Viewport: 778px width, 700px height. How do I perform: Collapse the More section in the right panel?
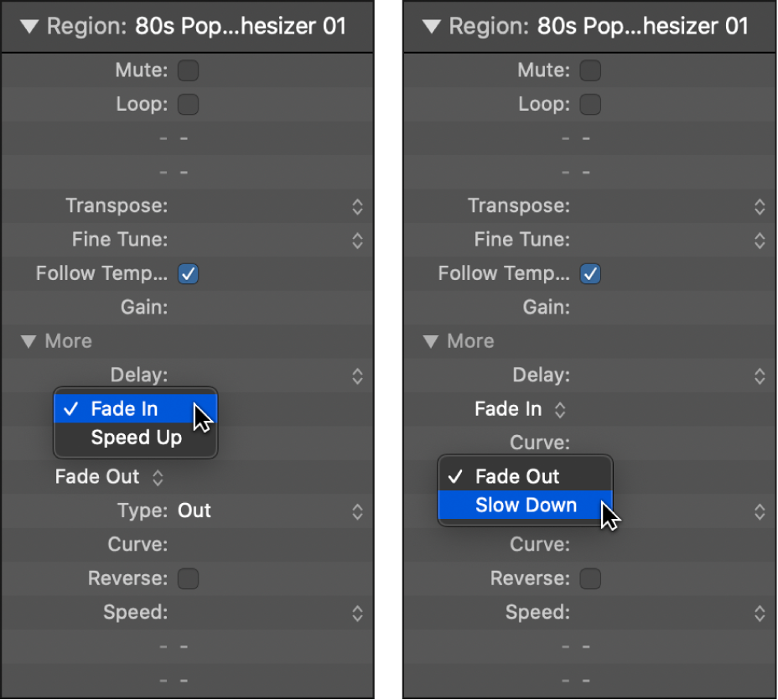[432, 341]
